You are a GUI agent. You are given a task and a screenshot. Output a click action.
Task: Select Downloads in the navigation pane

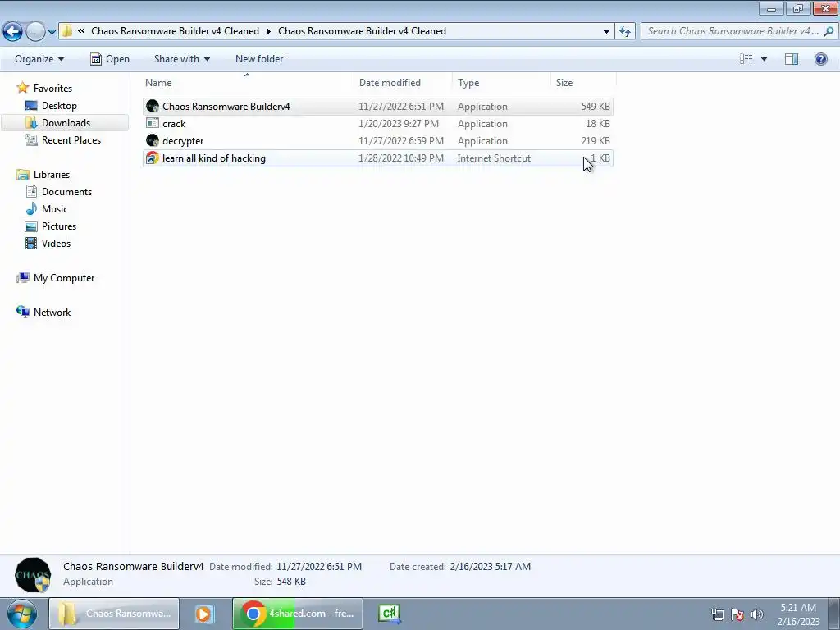[66, 123]
